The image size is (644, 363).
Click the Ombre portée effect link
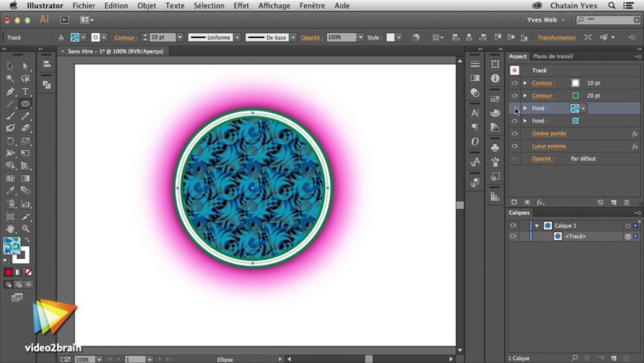click(549, 134)
